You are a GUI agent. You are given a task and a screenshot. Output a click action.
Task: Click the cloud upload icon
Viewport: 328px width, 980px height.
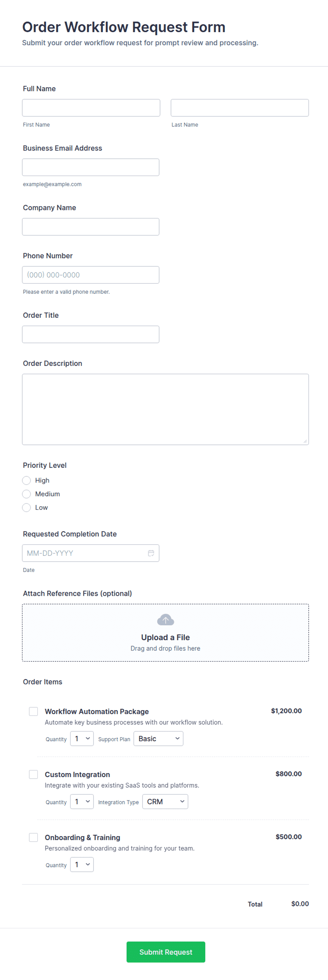[x=165, y=620]
